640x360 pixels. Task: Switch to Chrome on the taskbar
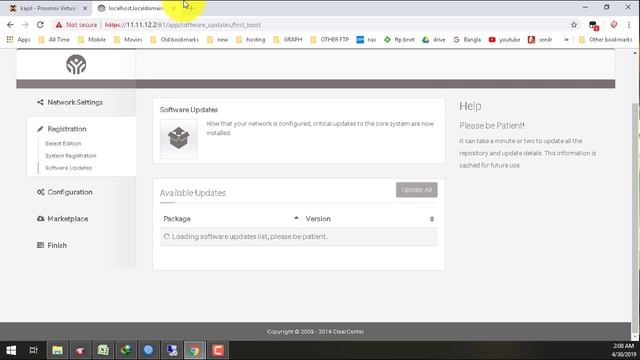point(194,350)
